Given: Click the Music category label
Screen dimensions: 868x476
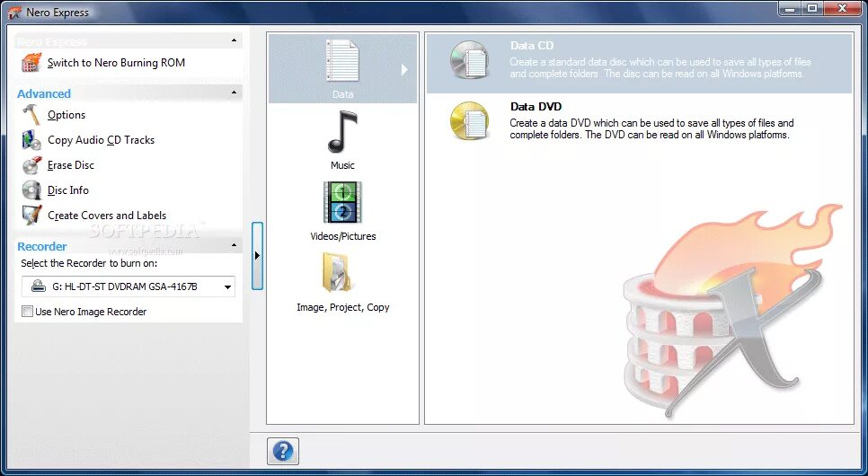Looking at the screenshot, I should pyautogui.click(x=342, y=165).
